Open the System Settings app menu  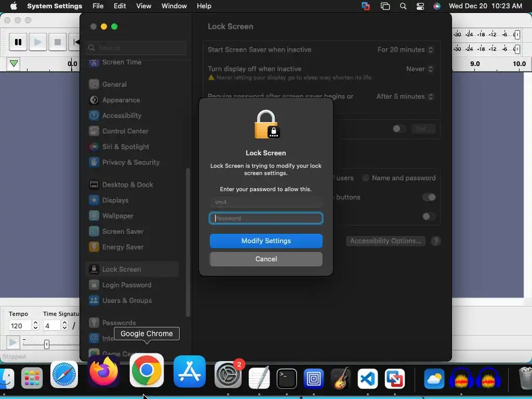click(x=55, y=6)
